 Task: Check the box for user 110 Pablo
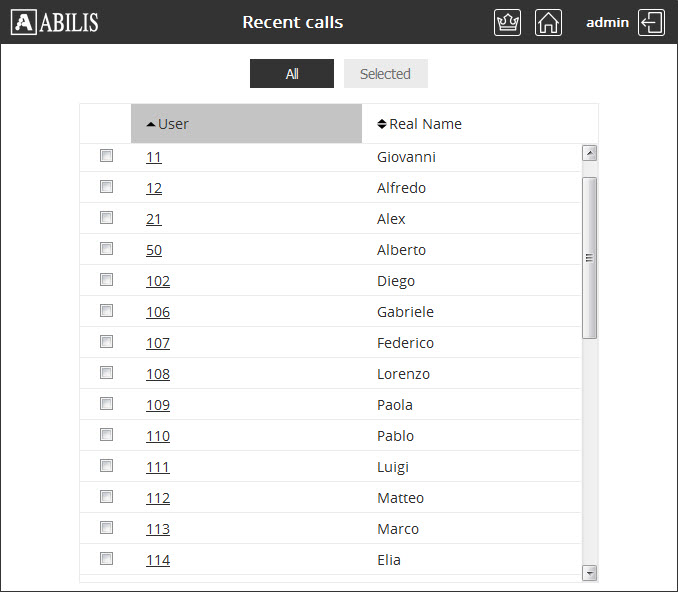106,434
